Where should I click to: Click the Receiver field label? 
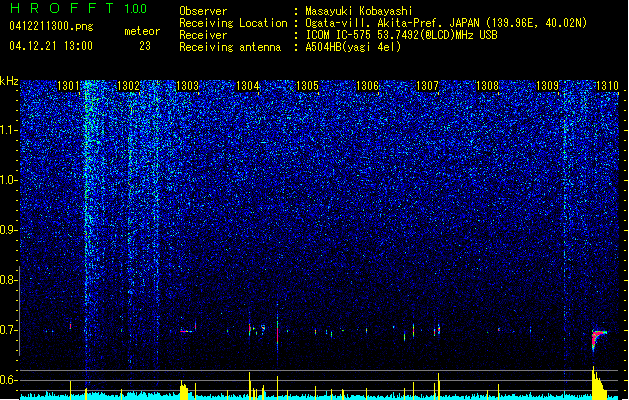[203, 35]
